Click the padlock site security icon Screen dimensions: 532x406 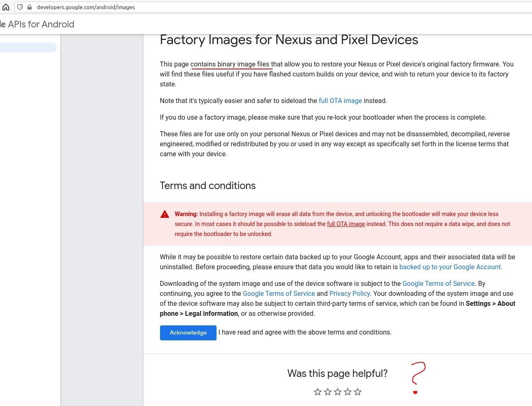pos(29,7)
